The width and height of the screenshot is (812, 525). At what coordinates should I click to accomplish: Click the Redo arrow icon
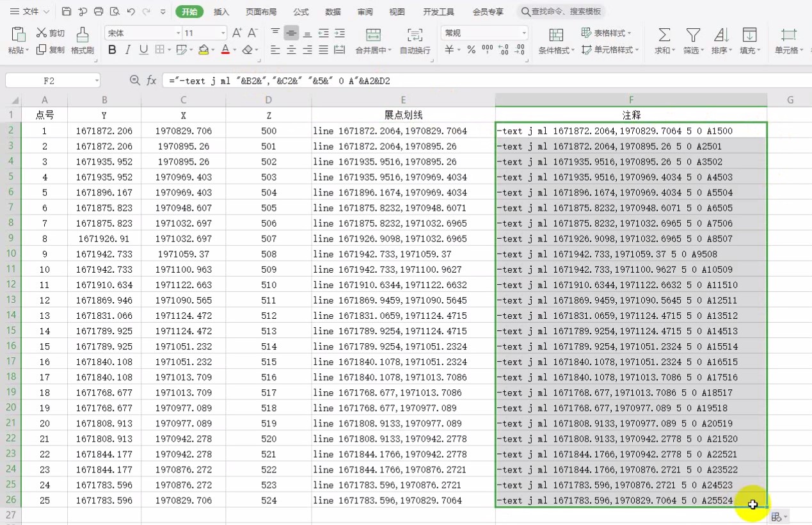(147, 12)
